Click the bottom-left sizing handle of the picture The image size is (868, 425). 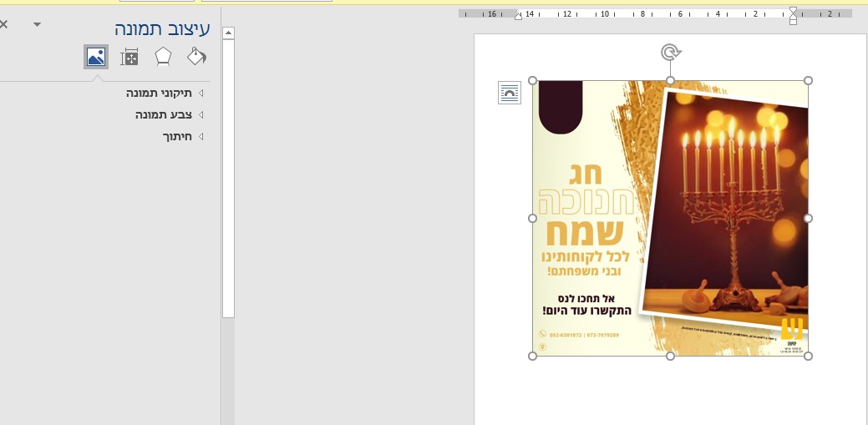click(532, 356)
